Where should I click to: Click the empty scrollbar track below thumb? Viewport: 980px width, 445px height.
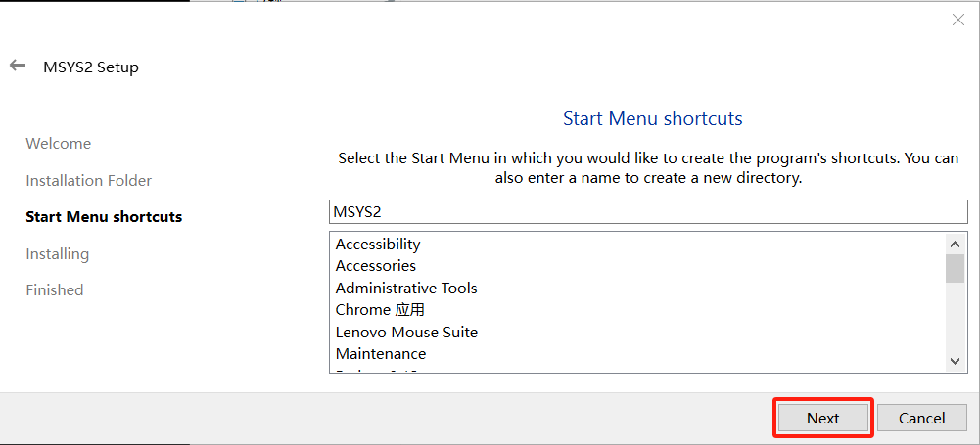(955, 317)
